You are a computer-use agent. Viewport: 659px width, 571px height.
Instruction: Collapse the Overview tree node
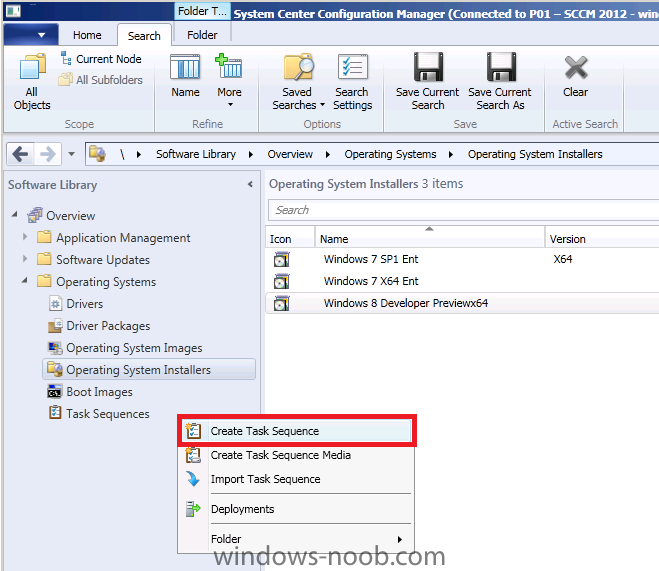(x=15, y=214)
